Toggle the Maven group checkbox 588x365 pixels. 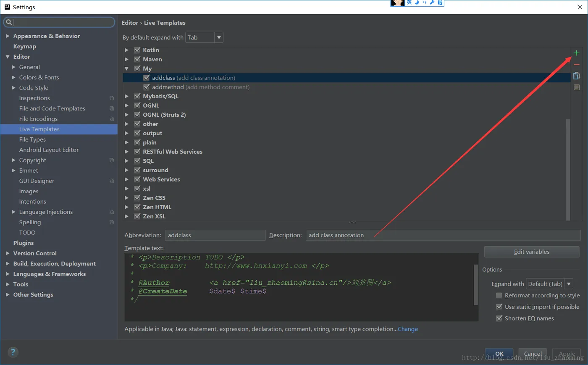tap(137, 59)
